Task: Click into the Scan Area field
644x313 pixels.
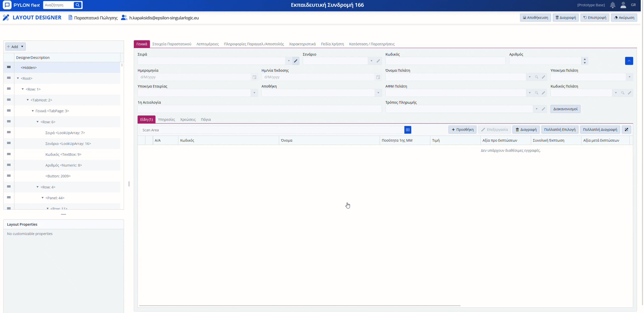Action: pos(272,130)
